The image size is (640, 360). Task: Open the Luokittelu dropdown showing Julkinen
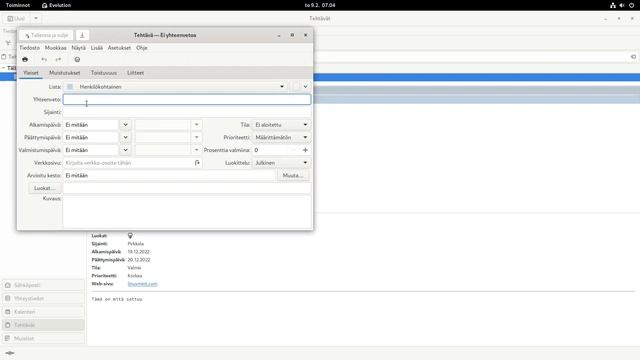281,162
